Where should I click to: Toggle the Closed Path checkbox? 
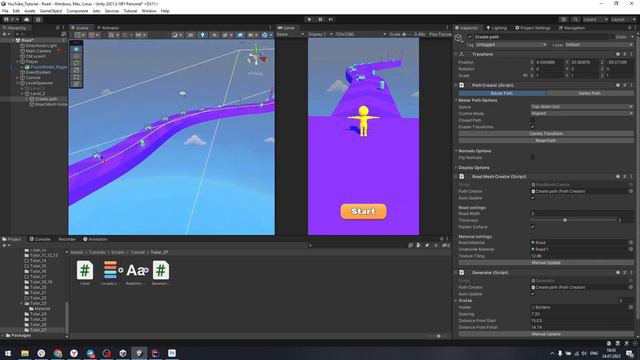click(x=533, y=120)
